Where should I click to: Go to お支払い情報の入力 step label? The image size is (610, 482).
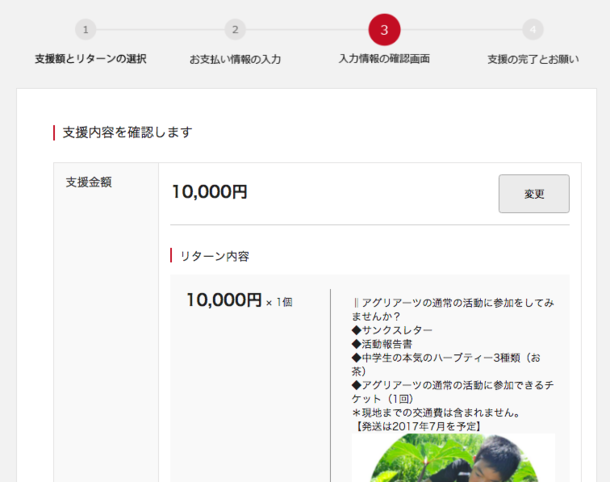click(235, 59)
